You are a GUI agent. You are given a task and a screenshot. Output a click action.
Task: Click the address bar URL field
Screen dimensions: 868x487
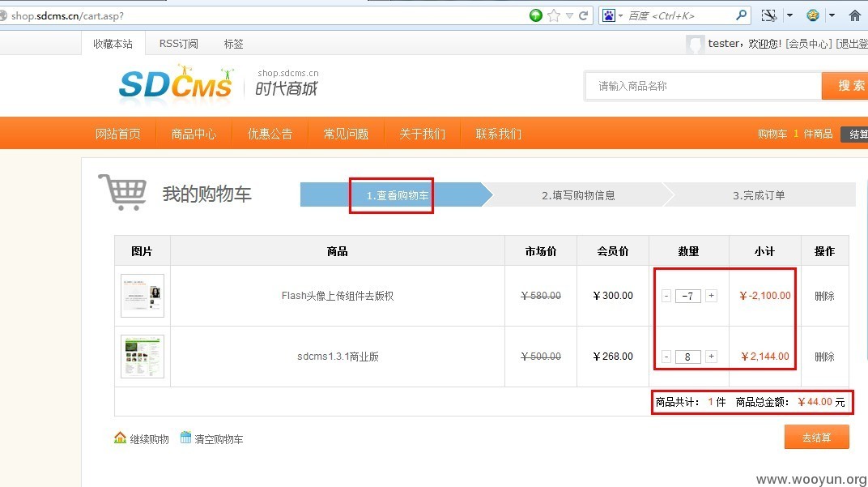(x=266, y=15)
